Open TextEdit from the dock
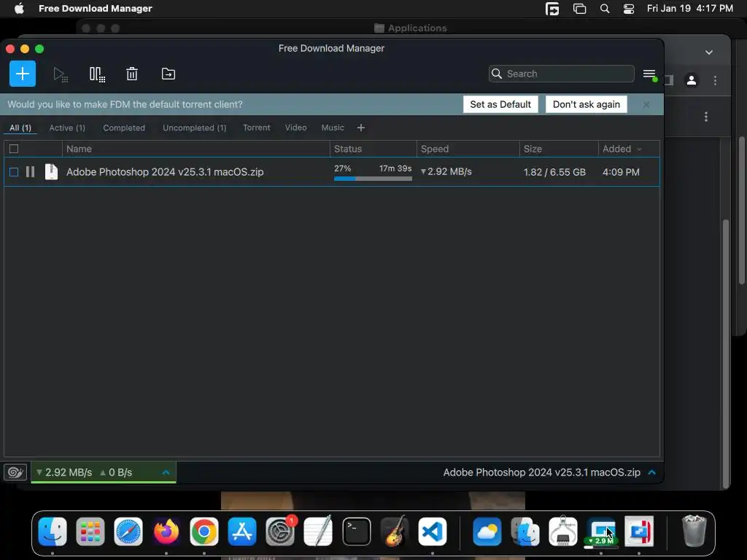 [x=318, y=532]
